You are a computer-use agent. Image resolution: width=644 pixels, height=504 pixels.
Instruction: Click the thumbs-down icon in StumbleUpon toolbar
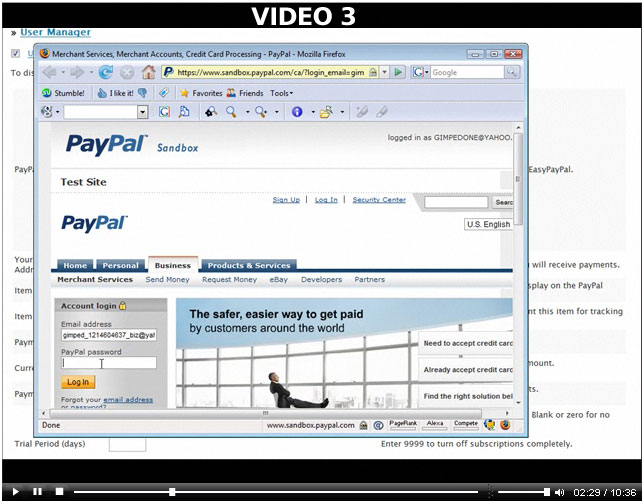click(143, 93)
